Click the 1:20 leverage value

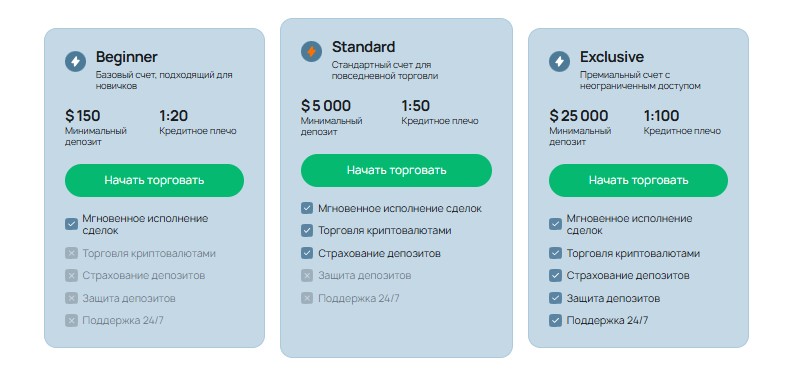coord(174,116)
